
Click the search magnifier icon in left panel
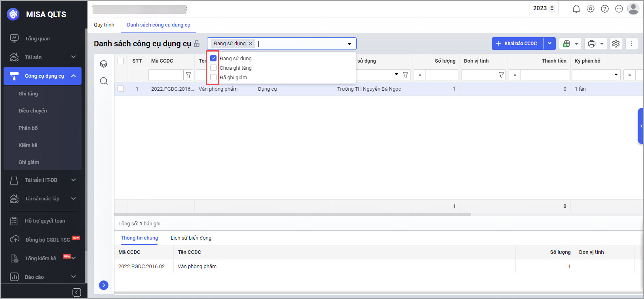(104, 81)
